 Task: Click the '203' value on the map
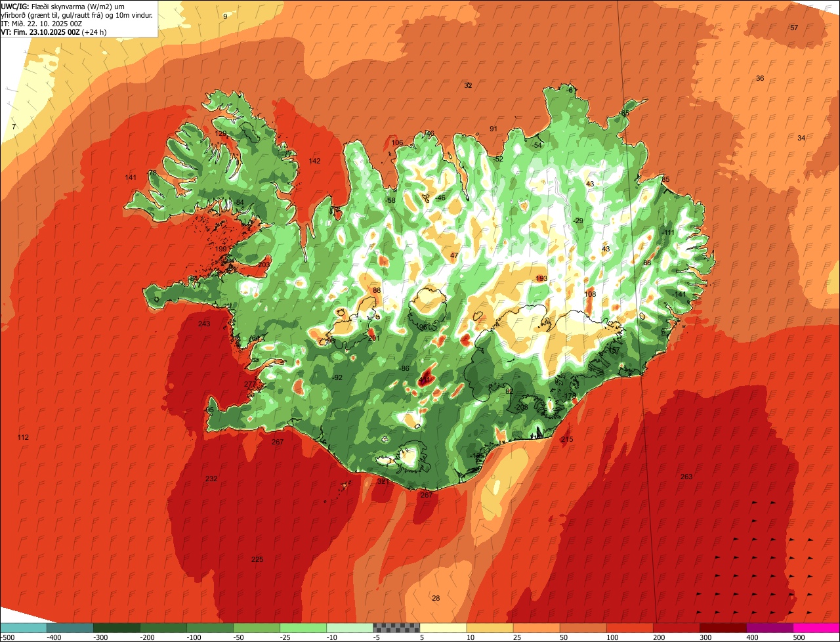264,265
